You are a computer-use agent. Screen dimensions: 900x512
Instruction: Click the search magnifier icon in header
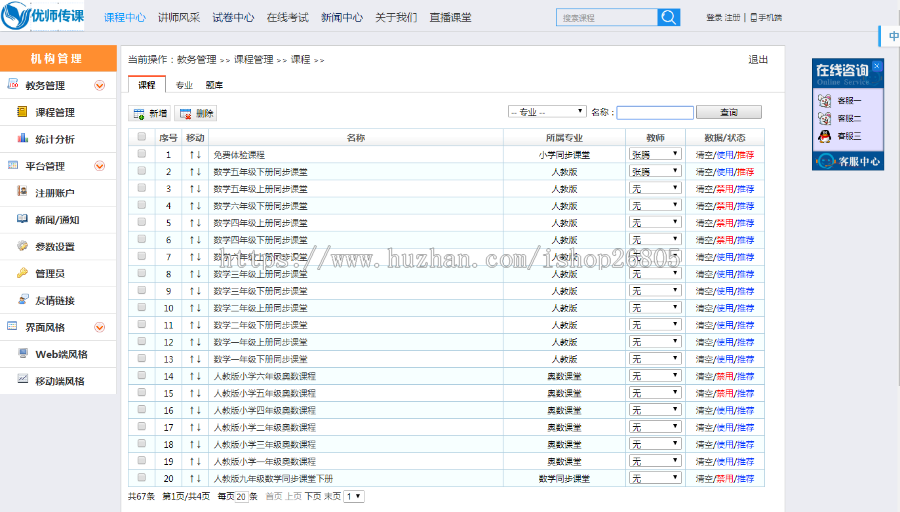[x=669, y=17]
